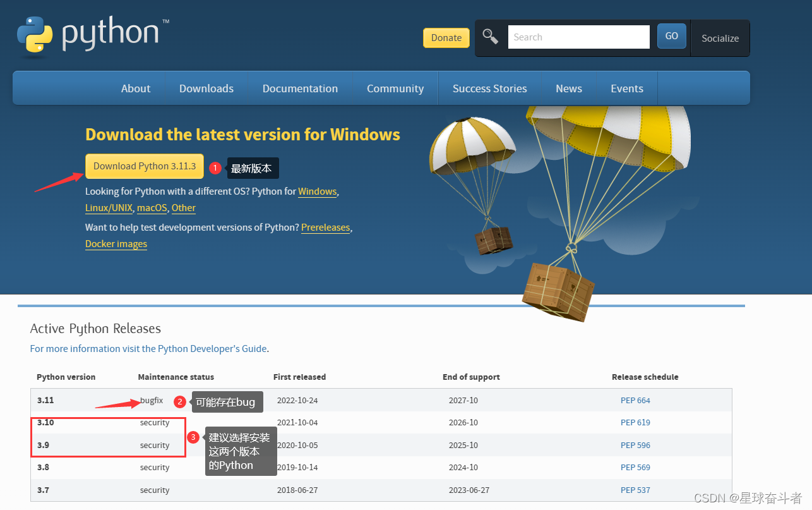The height and width of the screenshot is (510, 812).
Task: Click the 2023-06-27 end of support
Action: (469, 490)
